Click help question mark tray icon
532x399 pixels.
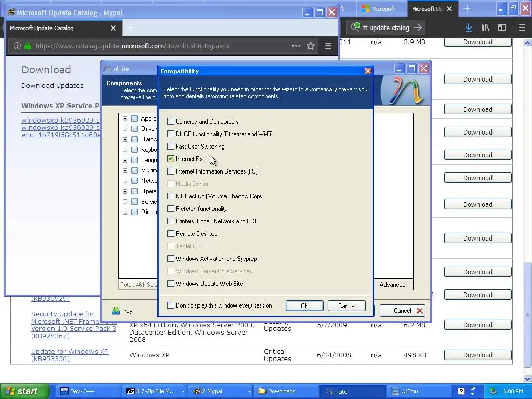tap(461, 391)
